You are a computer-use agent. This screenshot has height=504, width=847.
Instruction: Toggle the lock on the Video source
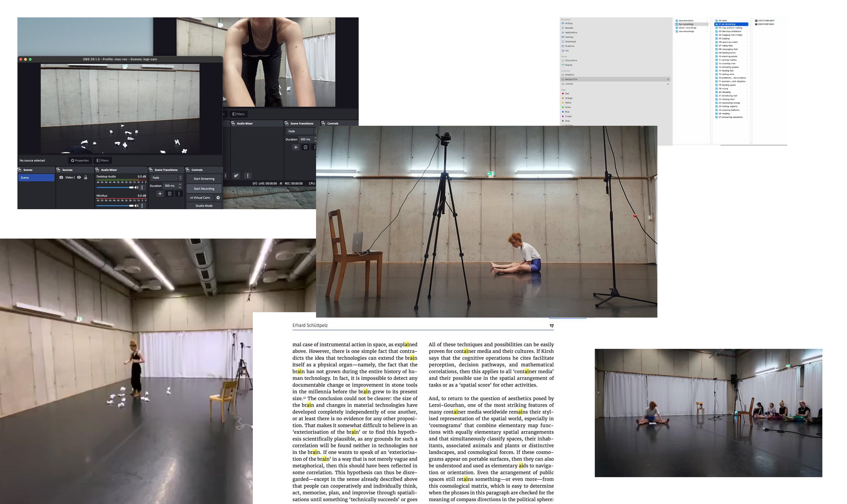pos(86,177)
